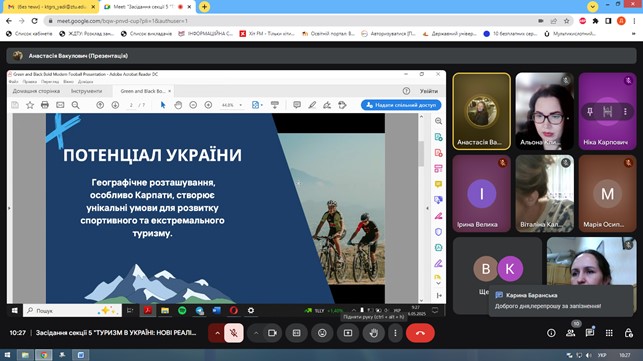Click the Export PDF icon in Acrobat side panel
Viewport: 643px width, 361px height.
438,137
